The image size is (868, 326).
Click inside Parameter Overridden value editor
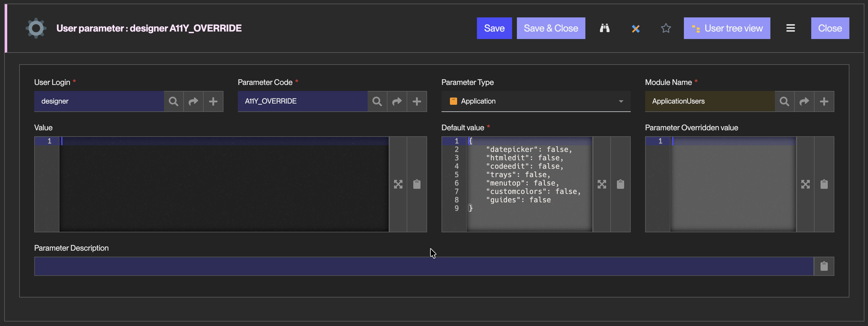pos(733,184)
